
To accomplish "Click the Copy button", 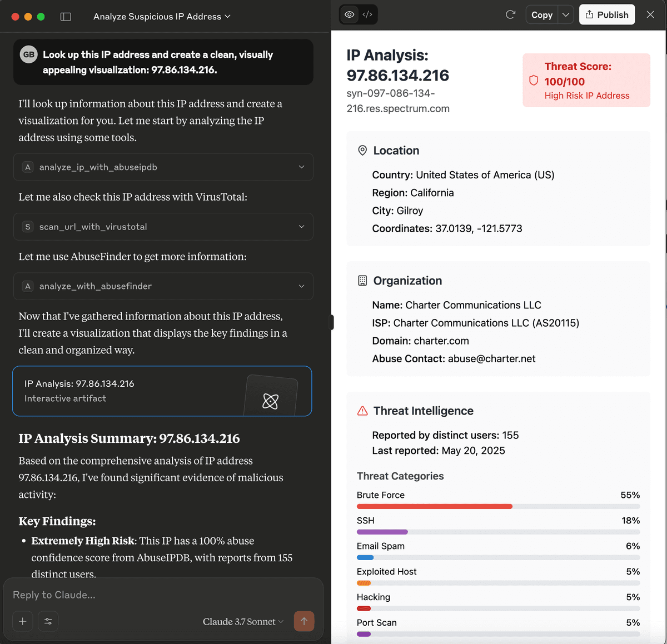I will [542, 15].
